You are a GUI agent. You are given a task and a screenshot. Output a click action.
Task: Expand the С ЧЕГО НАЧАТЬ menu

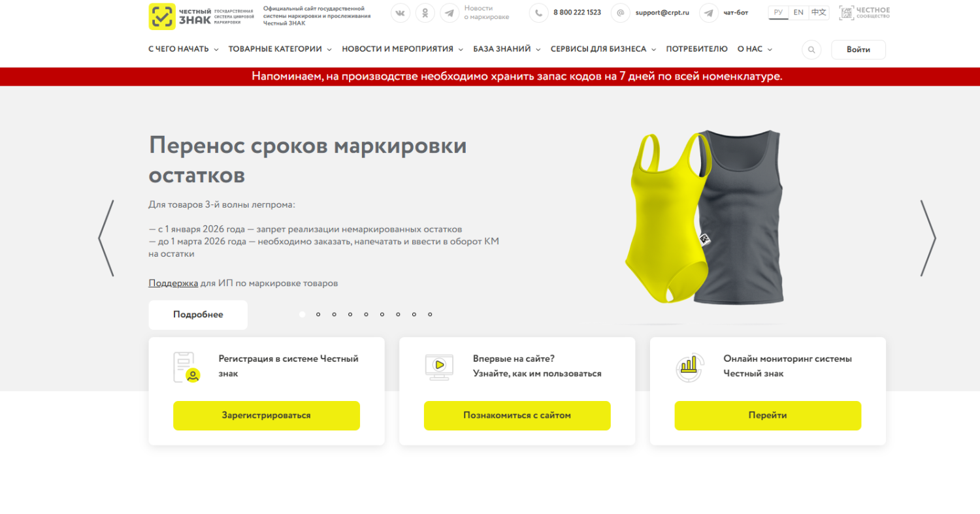pos(184,49)
